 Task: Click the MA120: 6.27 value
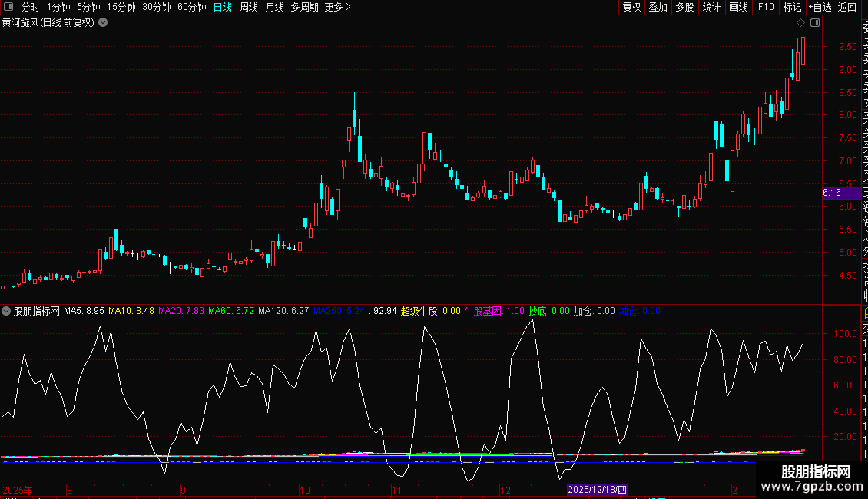click(x=283, y=311)
